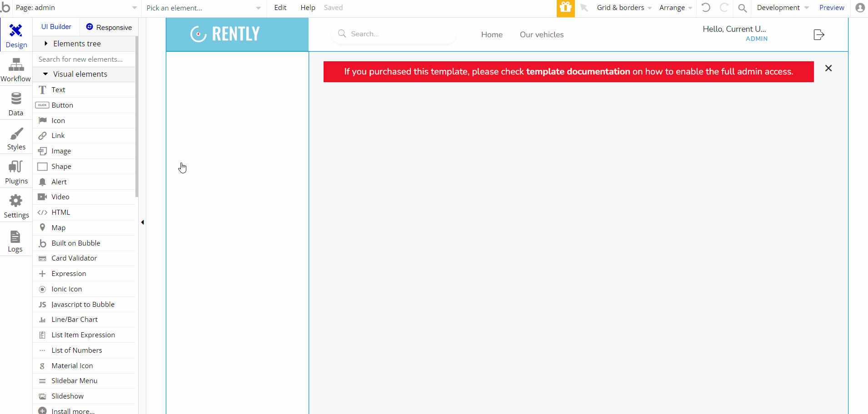Click the undo arrow icon

(706, 8)
